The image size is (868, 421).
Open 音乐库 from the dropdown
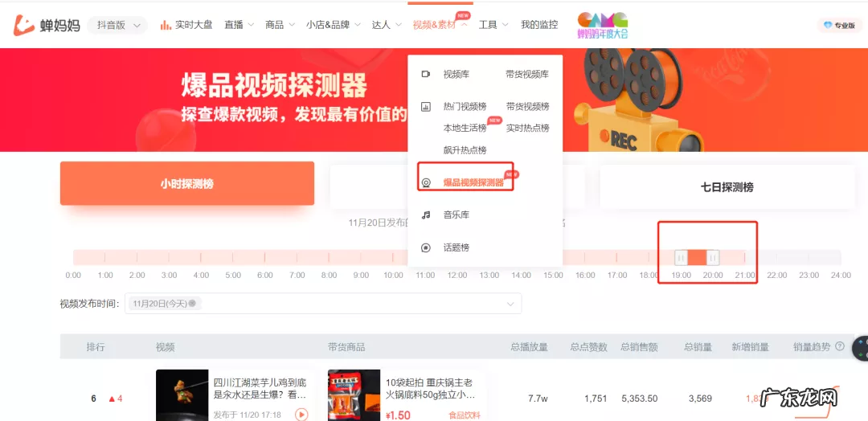[457, 215]
